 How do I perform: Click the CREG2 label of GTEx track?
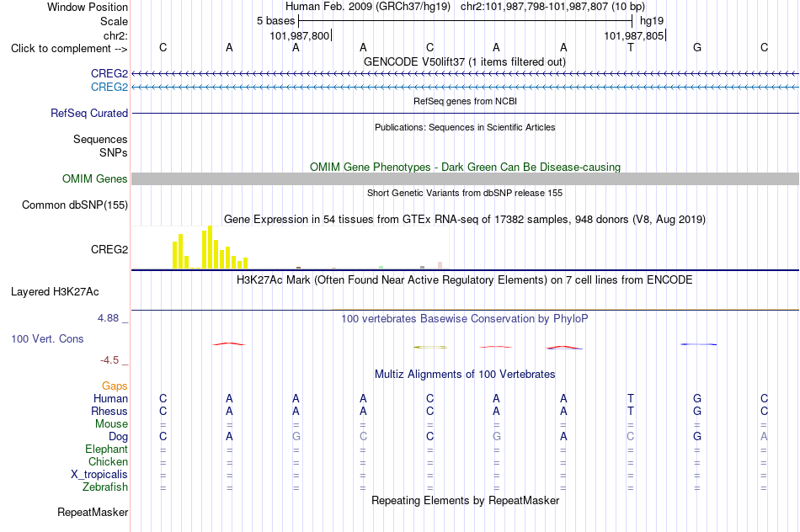pyautogui.click(x=109, y=249)
